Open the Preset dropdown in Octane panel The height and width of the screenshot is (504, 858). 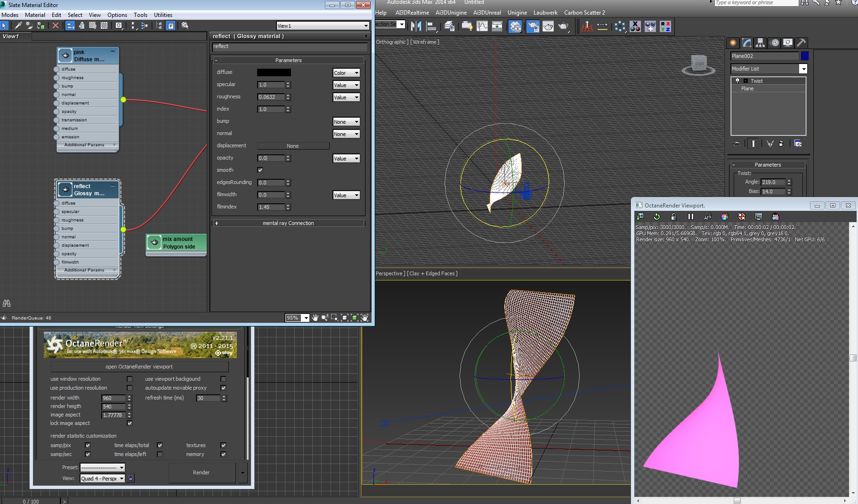click(102, 467)
